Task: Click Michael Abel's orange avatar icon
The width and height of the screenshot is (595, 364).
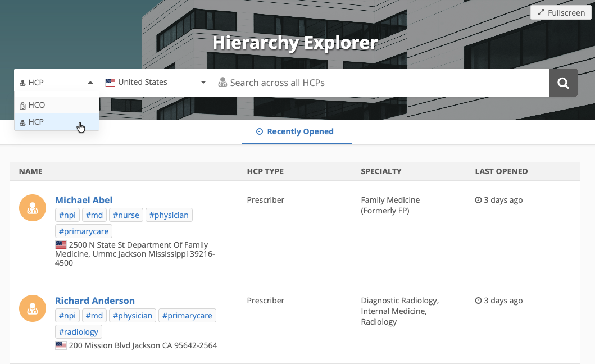Action: (33, 208)
